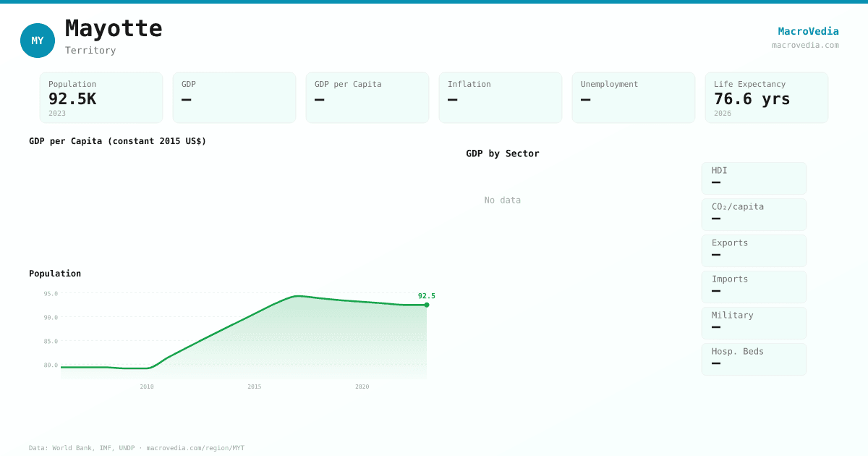This screenshot has height=456, width=868.
Task: Visit macrovedia.com link in header
Action: coord(805,45)
